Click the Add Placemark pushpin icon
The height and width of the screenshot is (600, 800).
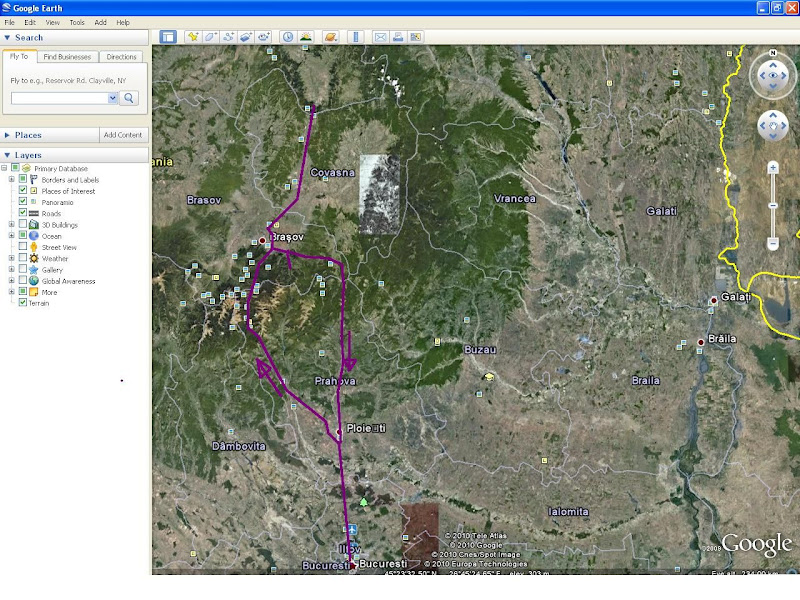pos(193,37)
